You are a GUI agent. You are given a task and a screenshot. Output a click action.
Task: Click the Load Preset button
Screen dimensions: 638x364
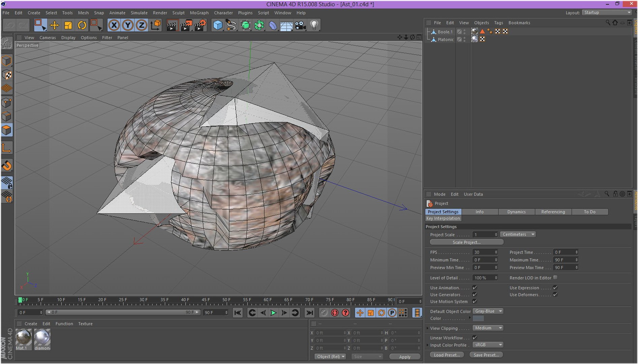447,355
